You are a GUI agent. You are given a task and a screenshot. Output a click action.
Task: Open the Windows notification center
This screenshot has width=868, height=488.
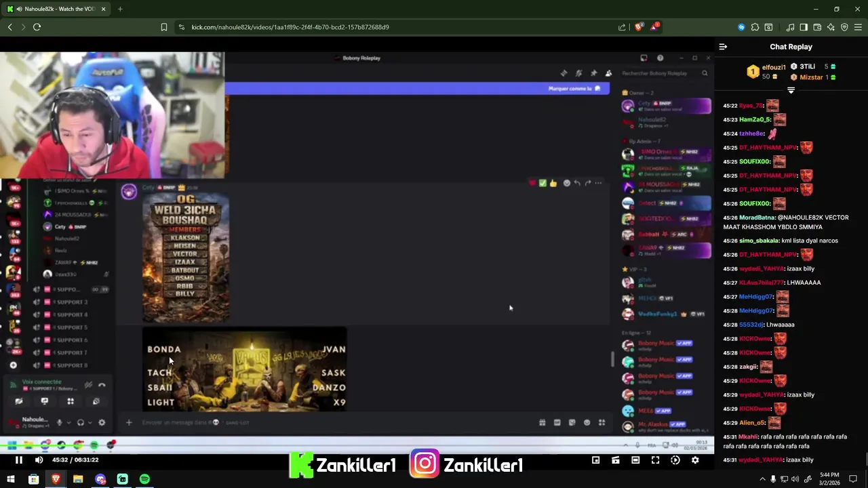click(x=854, y=479)
